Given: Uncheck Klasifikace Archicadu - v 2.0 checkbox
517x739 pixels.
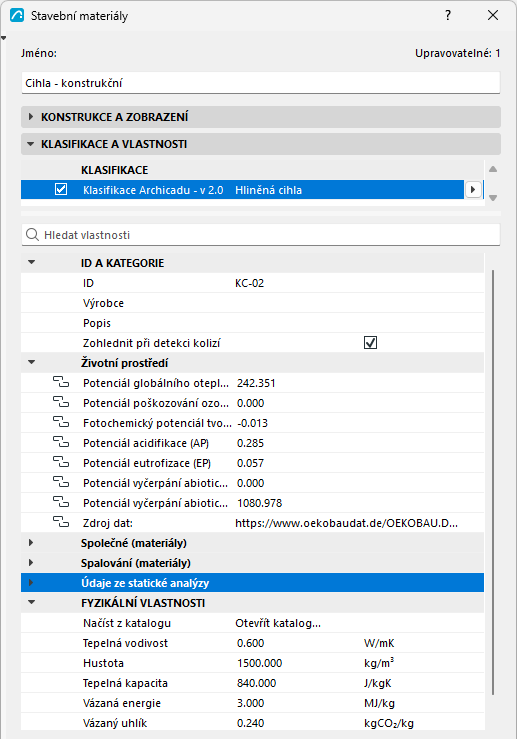Looking at the screenshot, I should click(x=61, y=189).
